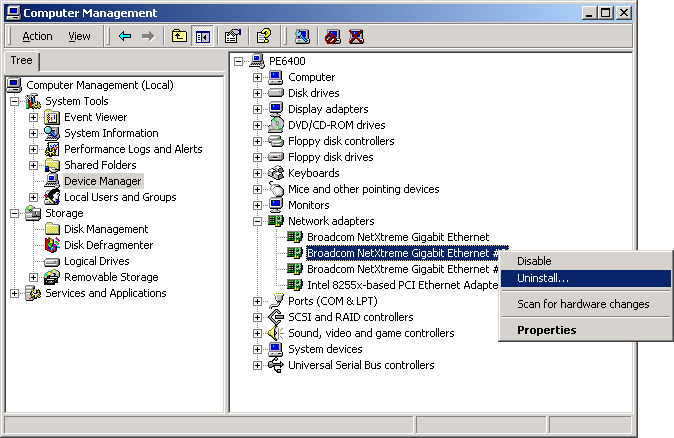
Task: Select Logical Drives in the tree
Action: point(97,261)
